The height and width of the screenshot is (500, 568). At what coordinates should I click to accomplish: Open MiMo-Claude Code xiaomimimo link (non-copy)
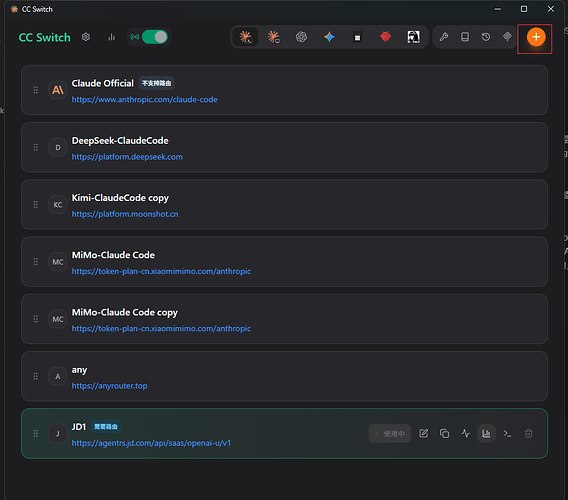(x=161, y=271)
